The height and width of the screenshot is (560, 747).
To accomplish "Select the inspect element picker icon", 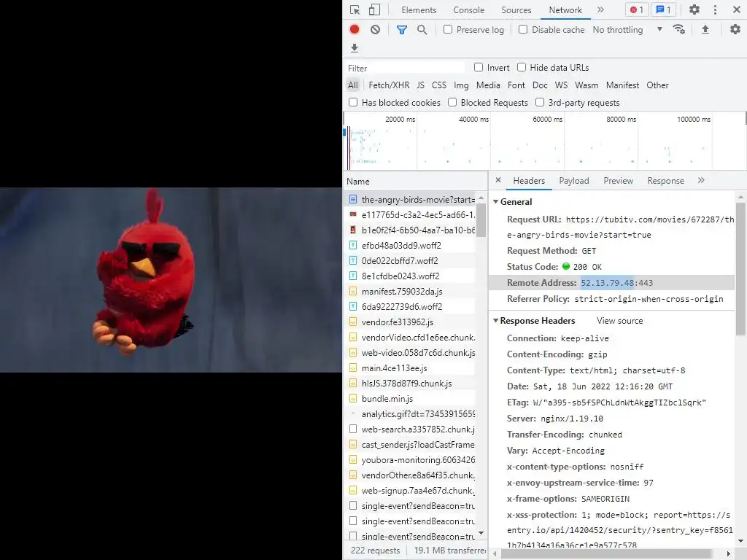I will pyautogui.click(x=355, y=9).
